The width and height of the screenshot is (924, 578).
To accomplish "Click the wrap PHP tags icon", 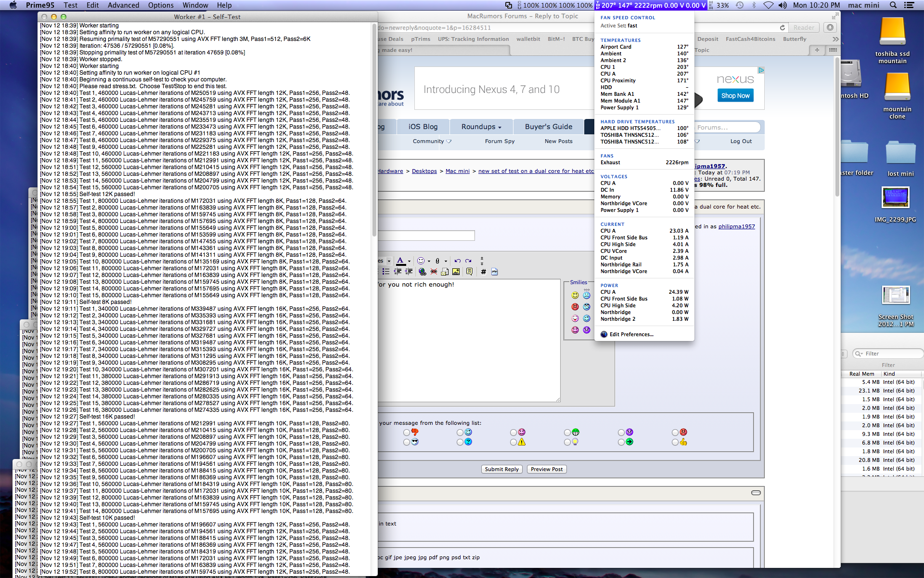I will click(494, 272).
